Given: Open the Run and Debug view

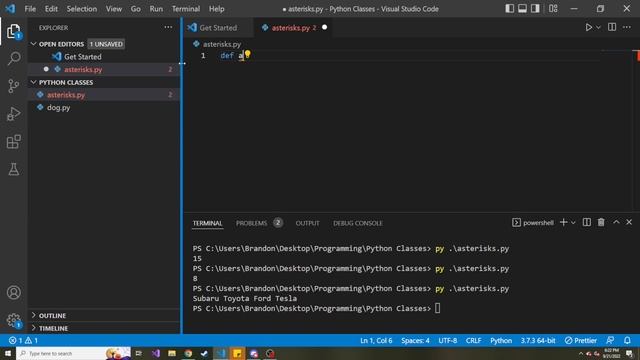Looking at the screenshot, I should tap(13, 114).
